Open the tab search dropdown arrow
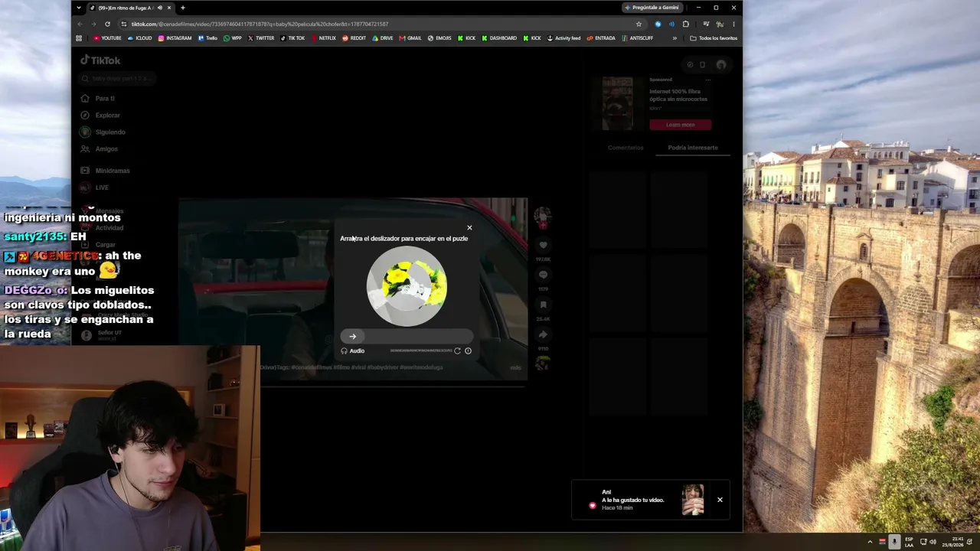980x551 pixels. pyautogui.click(x=78, y=8)
